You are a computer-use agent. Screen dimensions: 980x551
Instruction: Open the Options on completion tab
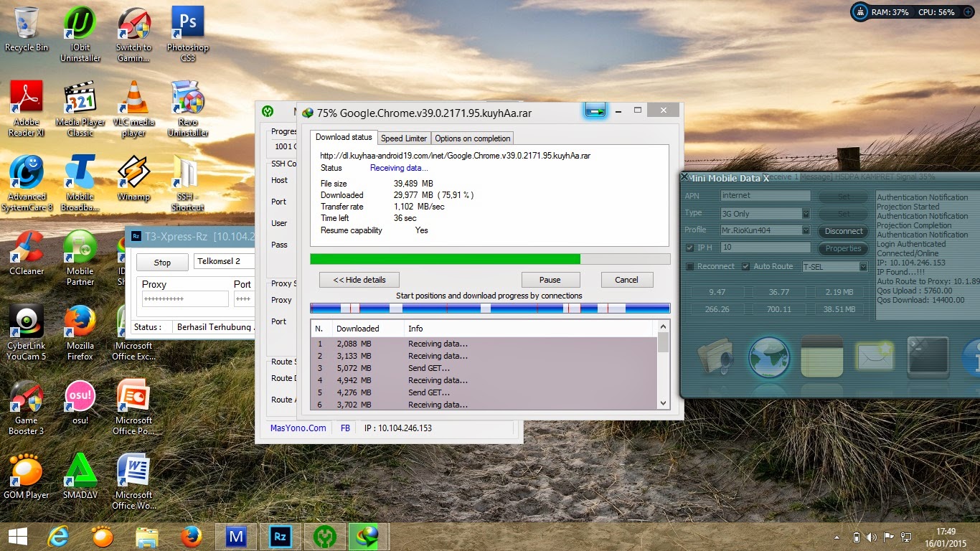tap(473, 138)
